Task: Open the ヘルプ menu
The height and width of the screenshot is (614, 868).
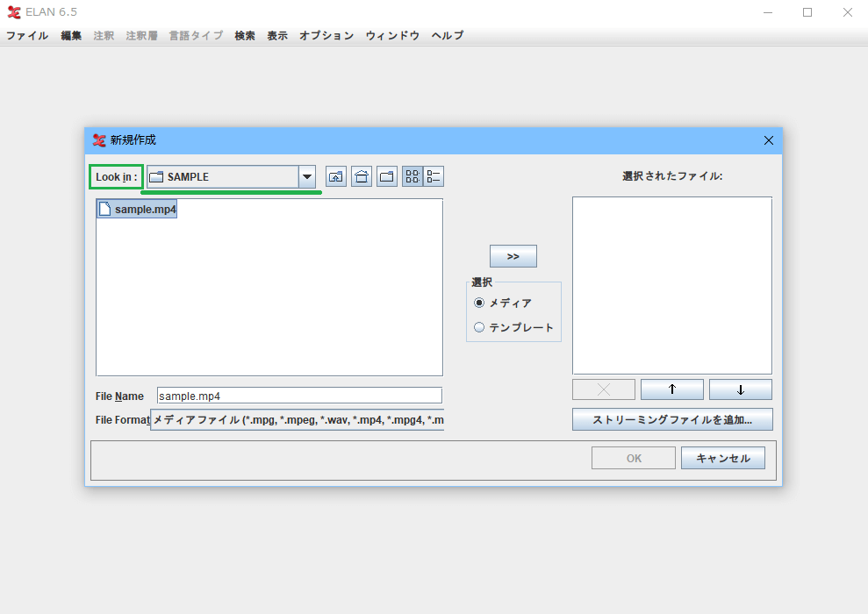Action: point(448,36)
